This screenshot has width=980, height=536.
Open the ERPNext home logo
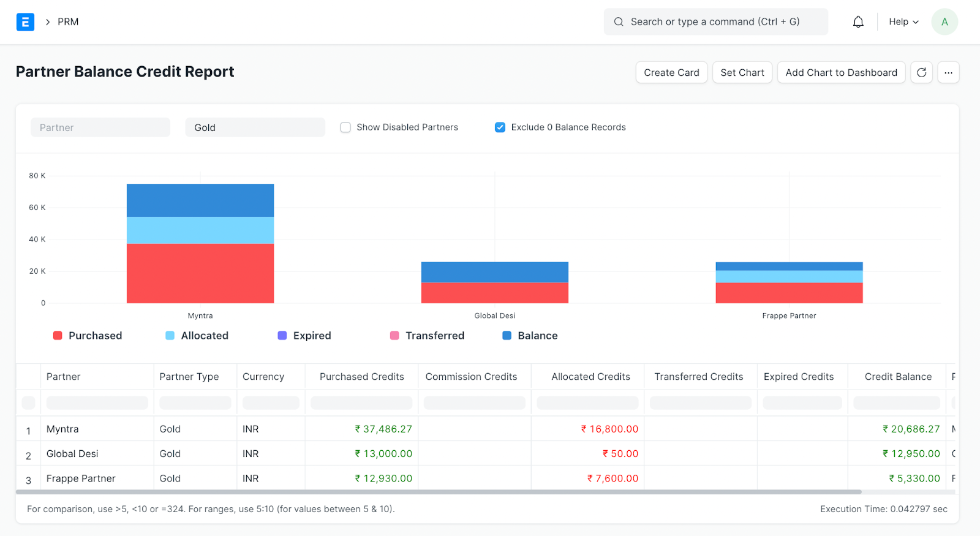(25, 22)
